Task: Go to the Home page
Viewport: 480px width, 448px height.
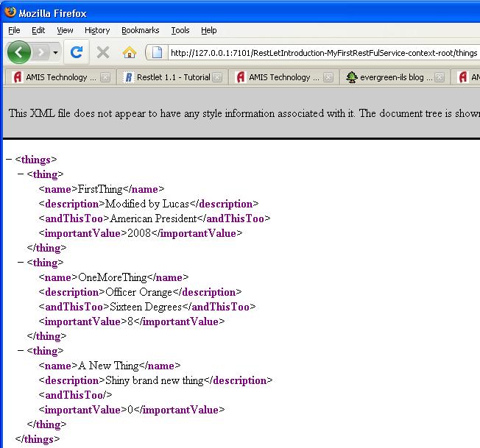Action: point(130,52)
